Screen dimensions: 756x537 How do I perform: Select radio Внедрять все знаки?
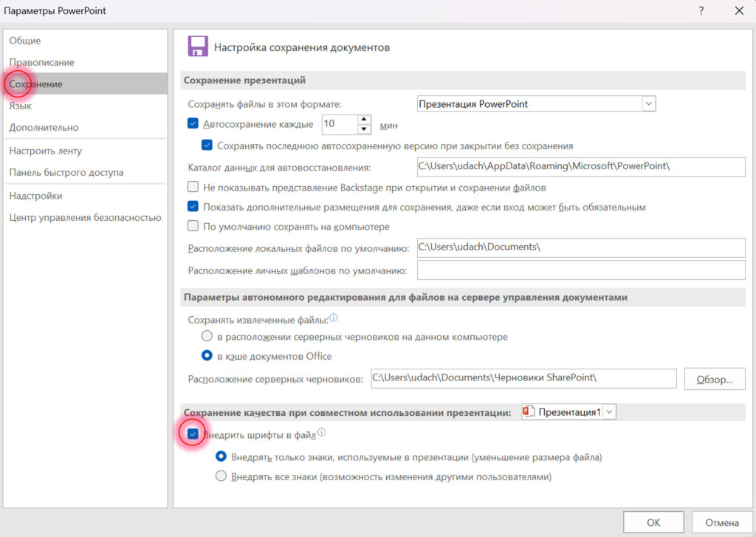219,478
